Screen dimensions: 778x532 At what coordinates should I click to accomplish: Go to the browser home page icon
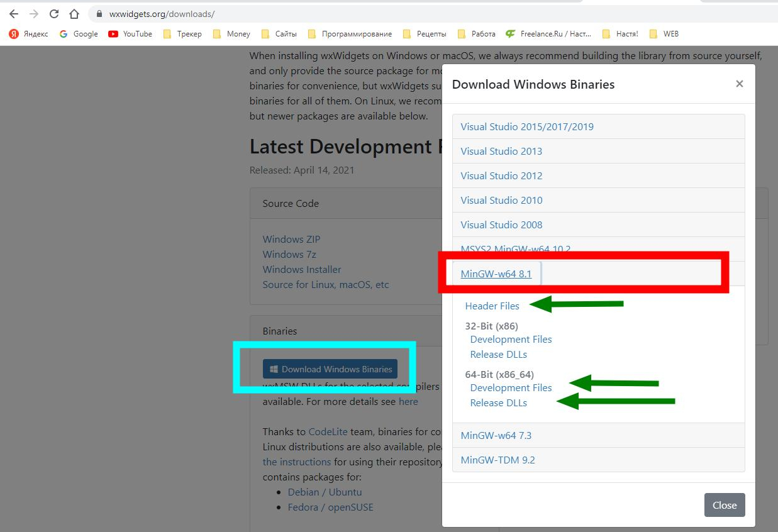[x=74, y=14]
